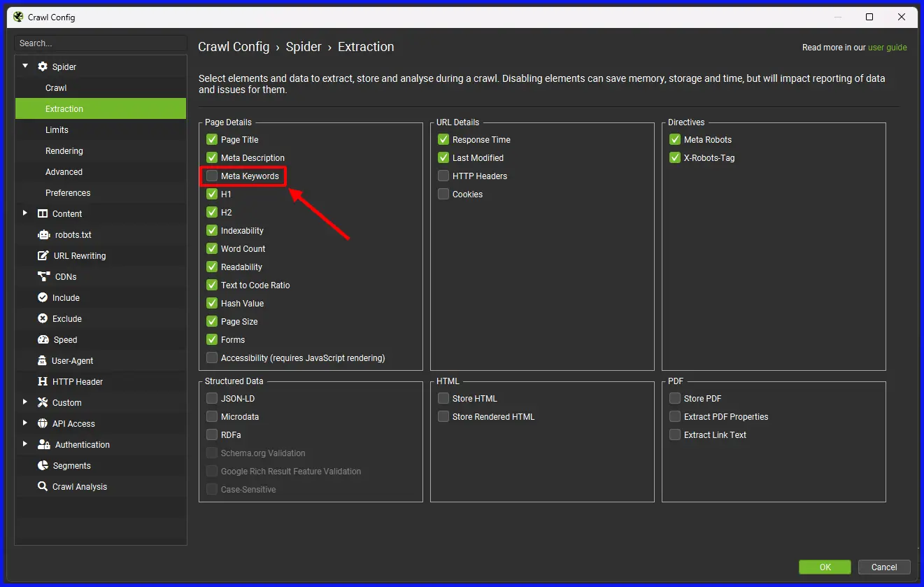Click the URL Rewriting pencil icon

[x=43, y=255]
